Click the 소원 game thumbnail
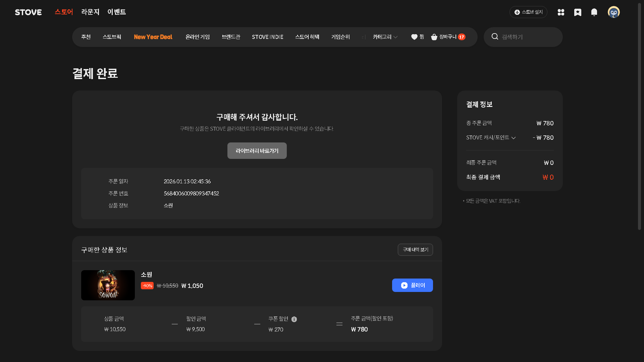The height and width of the screenshot is (362, 644). [x=108, y=285]
